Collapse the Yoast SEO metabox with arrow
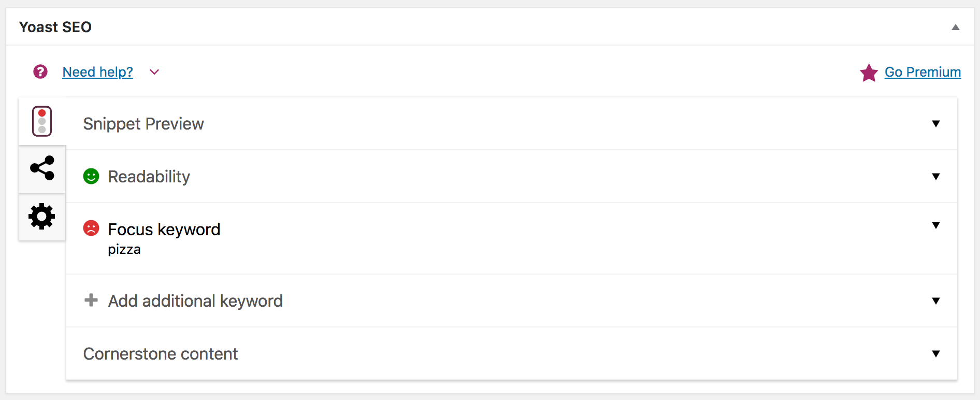The height and width of the screenshot is (400, 980). [x=956, y=27]
